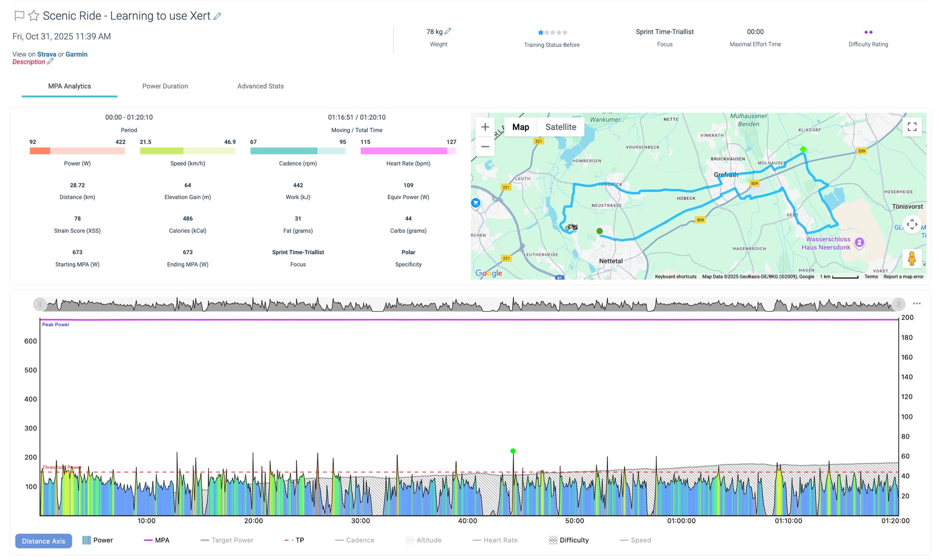Edit weight using the pencil icon
The image size is (939, 560).
(x=448, y=31)
